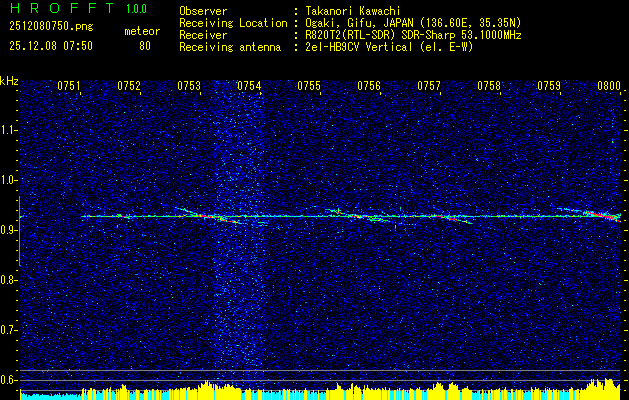Image resolution: width=629 pixels, height=400 pixels.
Task: Click the bright red echo near 0800
Action: tap(601, 215)
